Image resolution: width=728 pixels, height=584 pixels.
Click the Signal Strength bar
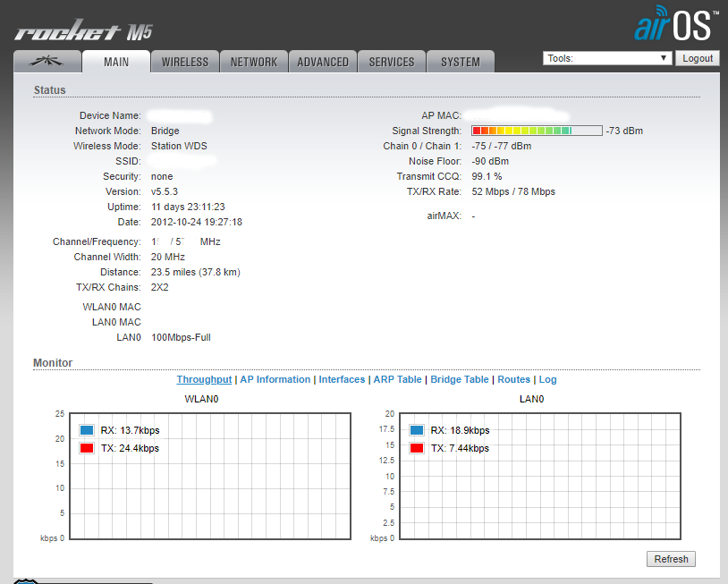click(537, 131)
